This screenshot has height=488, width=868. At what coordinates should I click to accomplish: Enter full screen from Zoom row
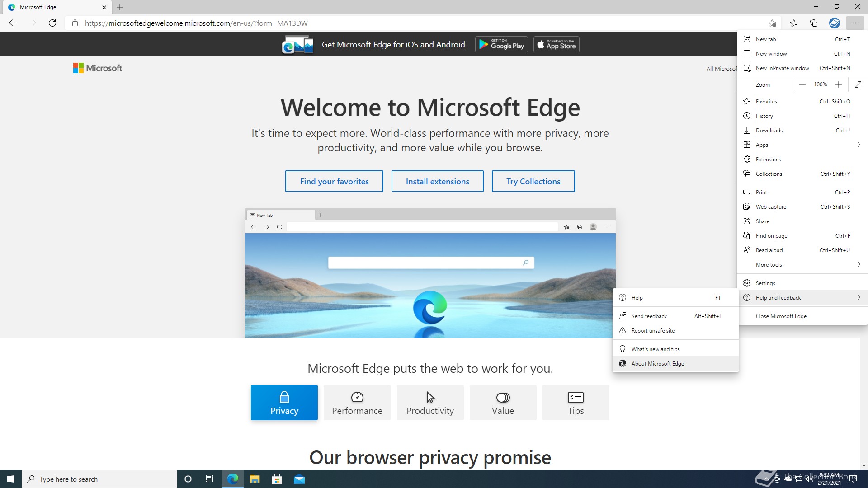858,84
